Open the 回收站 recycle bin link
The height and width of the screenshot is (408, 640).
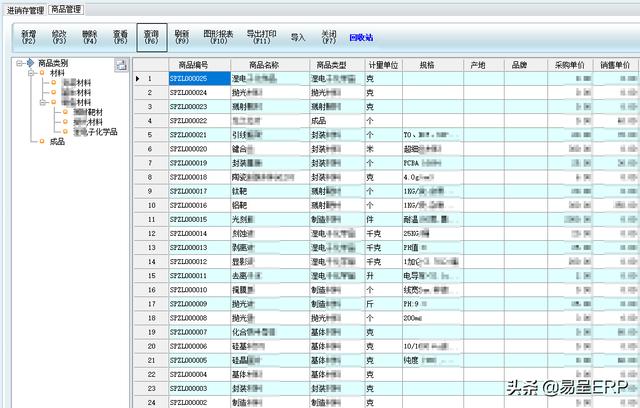coord(361,37)
